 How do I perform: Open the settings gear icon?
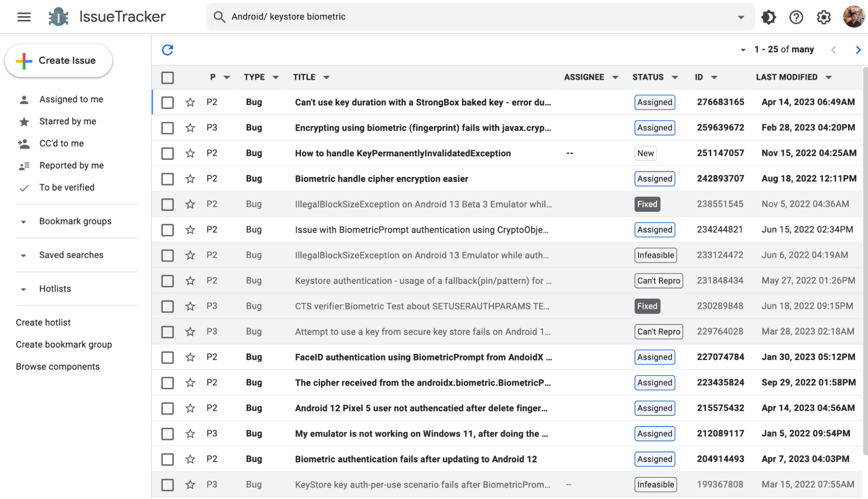point(823,17)
